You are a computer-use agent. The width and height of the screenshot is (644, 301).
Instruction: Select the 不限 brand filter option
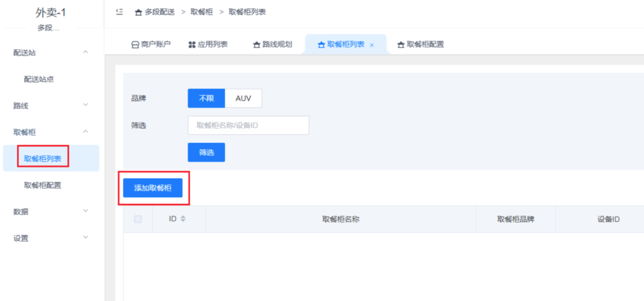206,98
